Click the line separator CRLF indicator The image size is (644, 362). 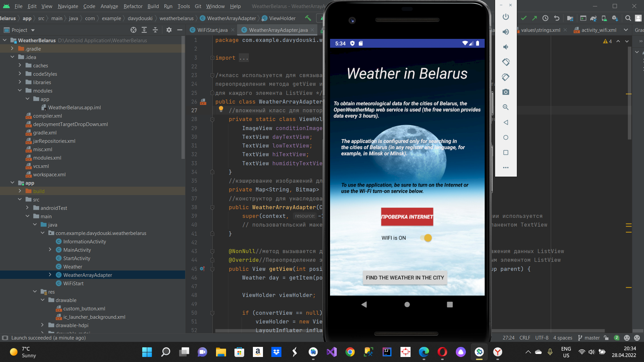(525, 338)
